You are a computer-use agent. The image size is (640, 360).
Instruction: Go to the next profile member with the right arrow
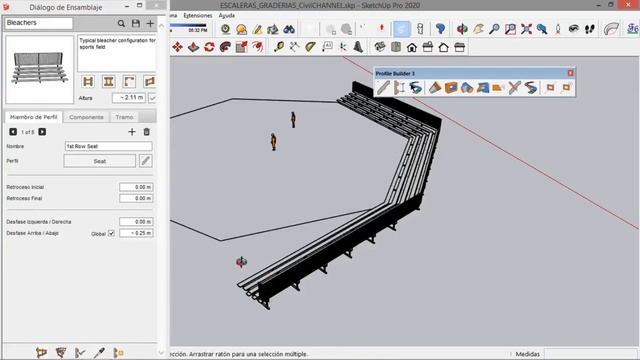(x=42, y=132)
